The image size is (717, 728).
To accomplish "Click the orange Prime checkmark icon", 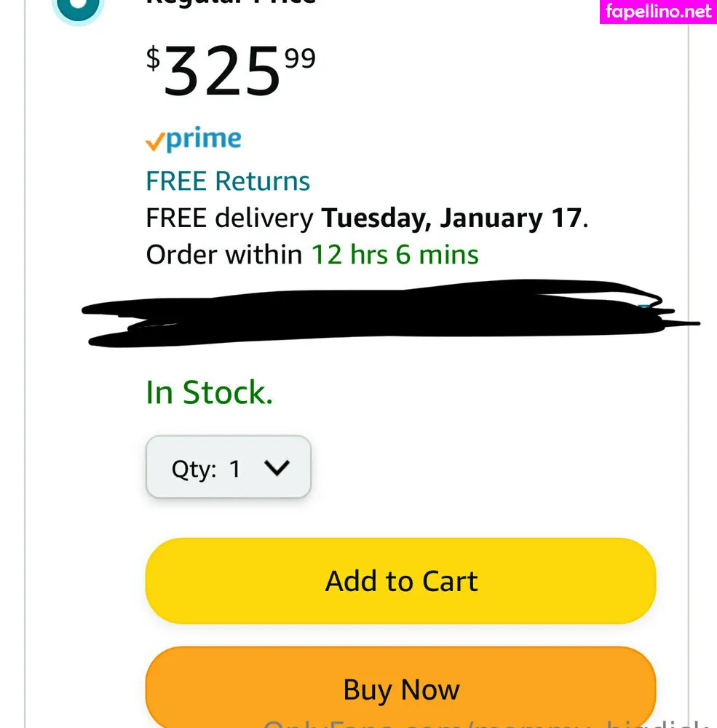I will [x=154, y=142].
